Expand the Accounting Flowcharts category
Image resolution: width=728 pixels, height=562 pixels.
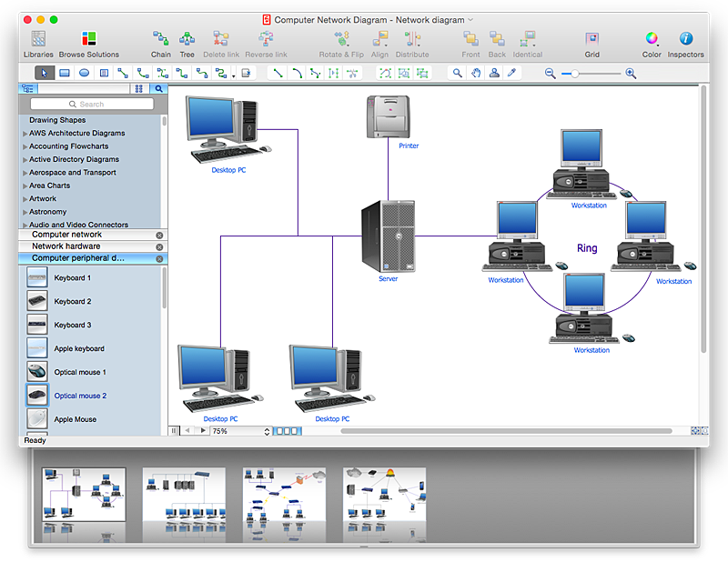[25, 146]
